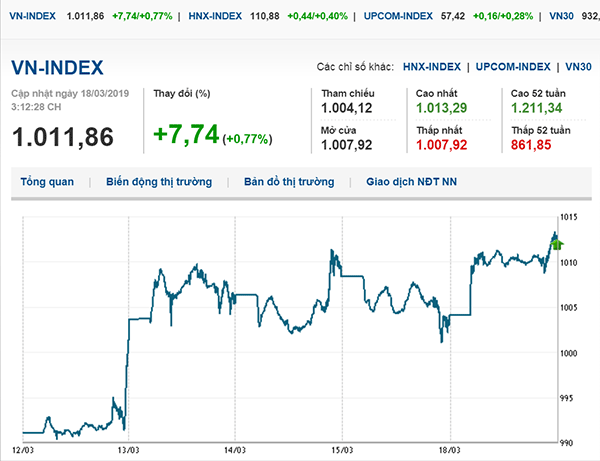
Task: Click the Cao 52 tuần value 1.211,34
Action: point(536,108)
